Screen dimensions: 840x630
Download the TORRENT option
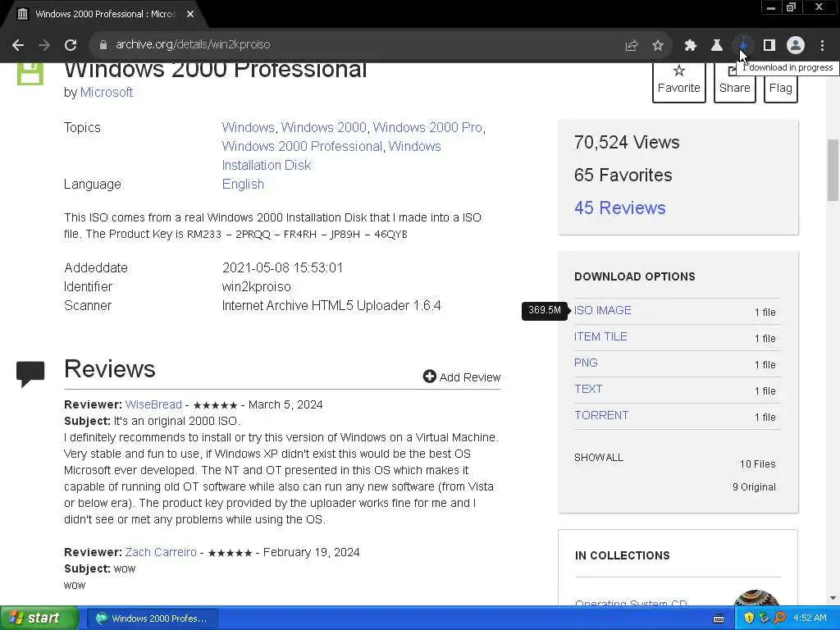pyautogui.click(x=601, y=416)
